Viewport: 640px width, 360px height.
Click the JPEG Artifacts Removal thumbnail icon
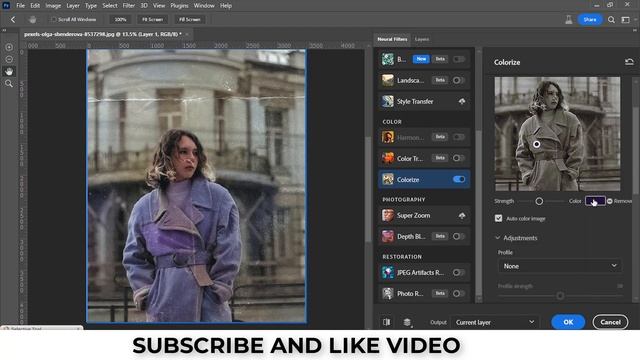(387, 273)
